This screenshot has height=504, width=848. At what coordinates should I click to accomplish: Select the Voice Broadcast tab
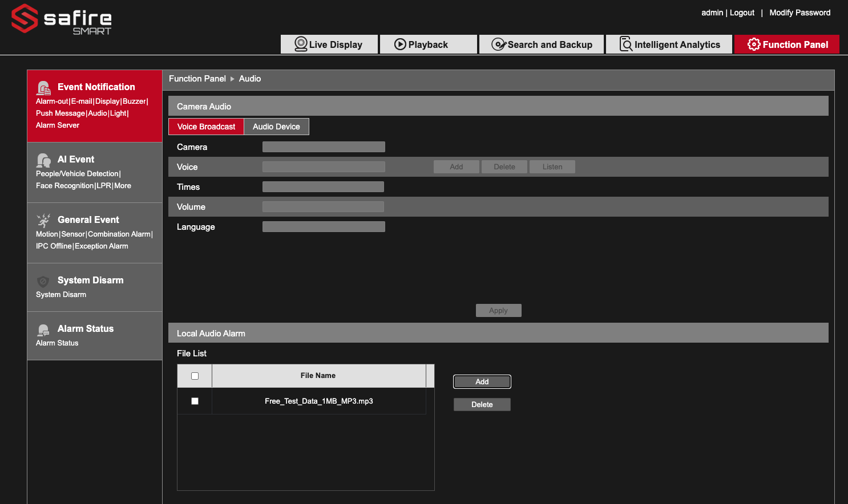[206, 127]
